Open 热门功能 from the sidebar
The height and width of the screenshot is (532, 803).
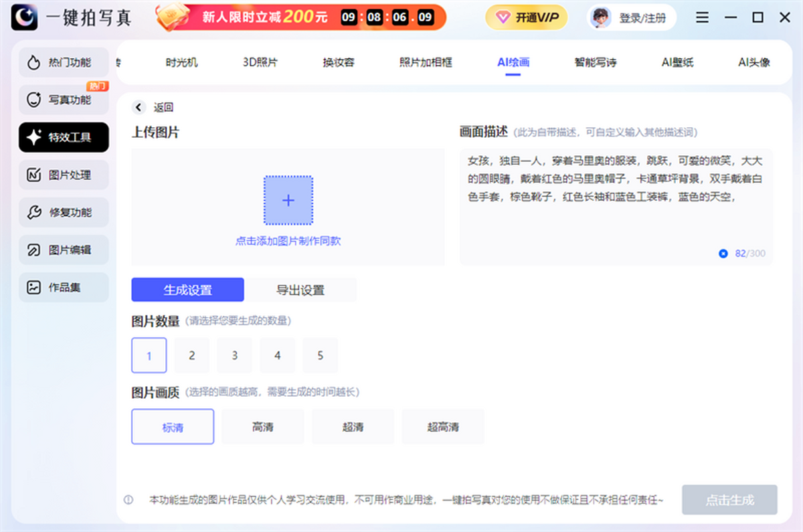[x=64, y=62]
